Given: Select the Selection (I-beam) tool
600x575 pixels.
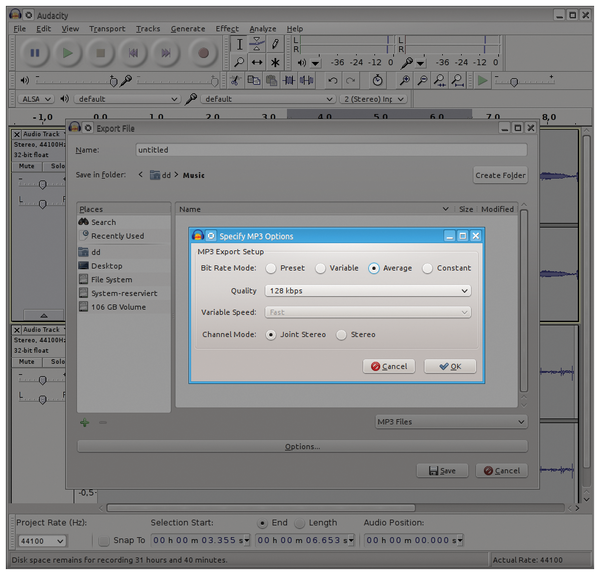Looking at the screenshot, I should (239, 44).
